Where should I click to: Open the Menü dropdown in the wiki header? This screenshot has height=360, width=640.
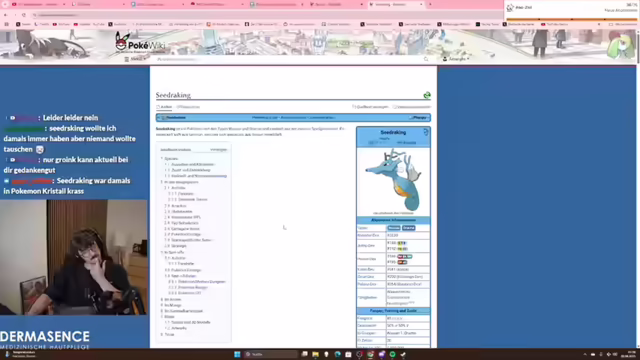coord(135,59)
